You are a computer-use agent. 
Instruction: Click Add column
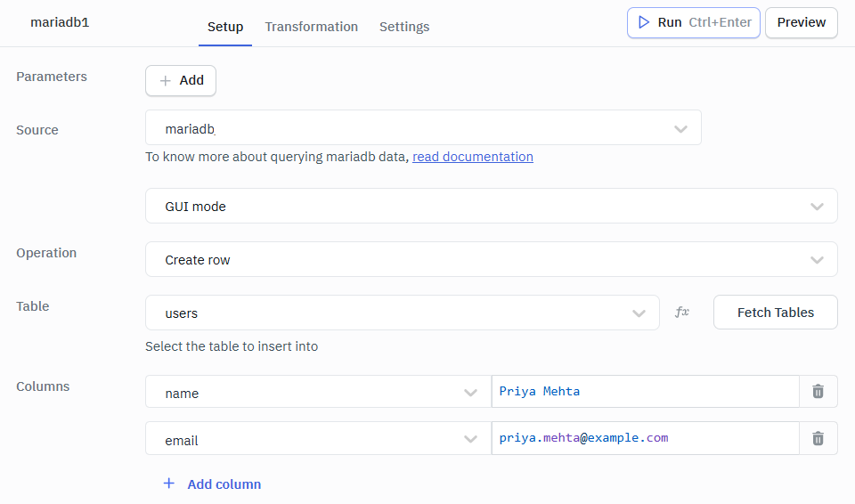(212, 484)
